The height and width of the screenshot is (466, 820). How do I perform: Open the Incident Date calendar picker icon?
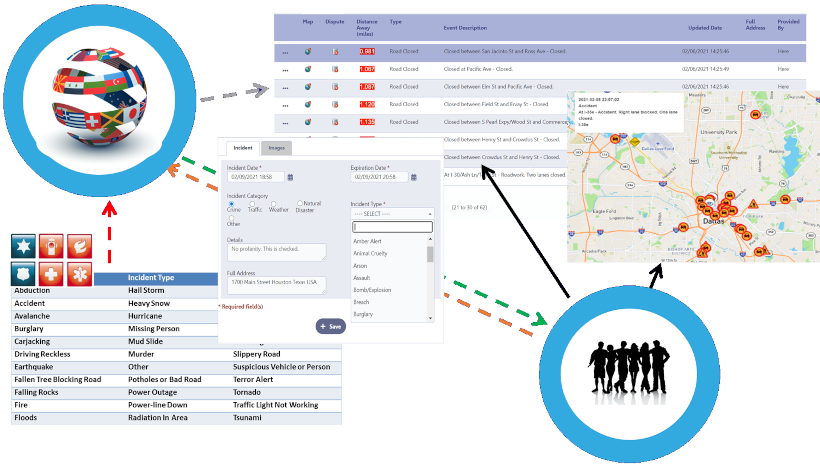290,177
